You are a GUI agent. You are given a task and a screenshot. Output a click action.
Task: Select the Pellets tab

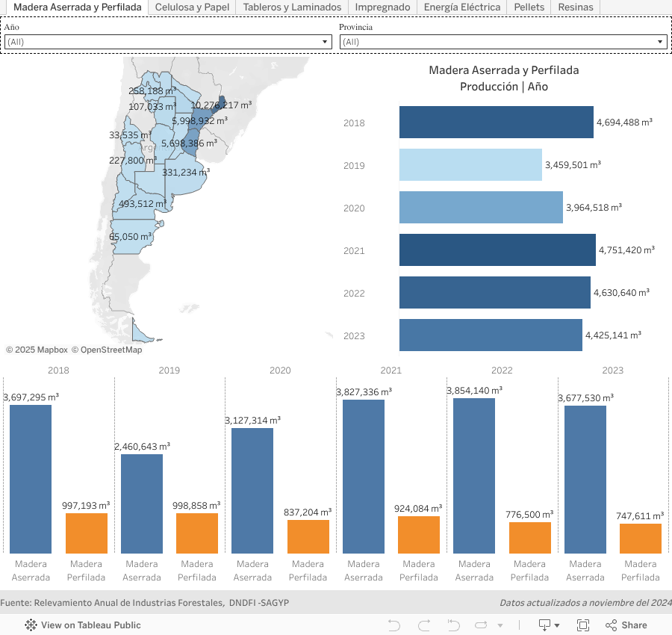(529, 7)
